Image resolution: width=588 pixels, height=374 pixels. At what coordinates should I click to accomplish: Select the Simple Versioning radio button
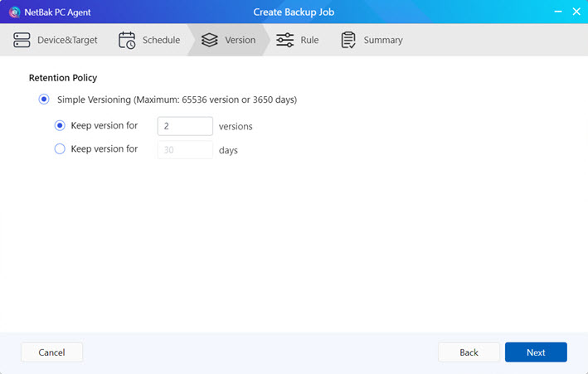click(44, 100)
